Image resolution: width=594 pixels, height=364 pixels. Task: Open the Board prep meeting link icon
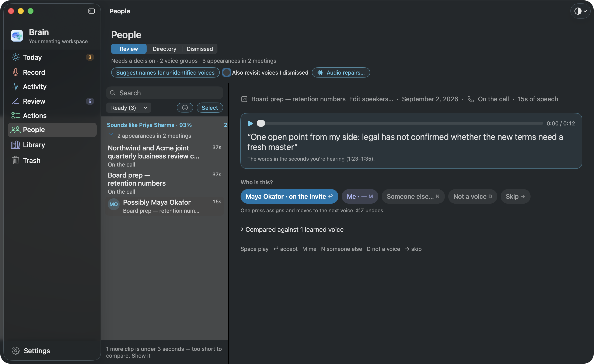[x=244, y=99]
